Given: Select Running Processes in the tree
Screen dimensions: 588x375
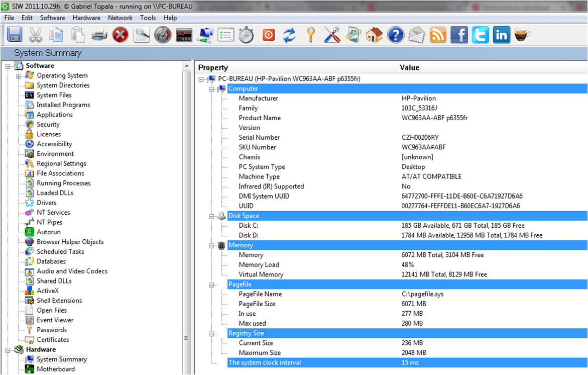Looking at the screenshot, I should pyautogui.click(x=63, y=183).
